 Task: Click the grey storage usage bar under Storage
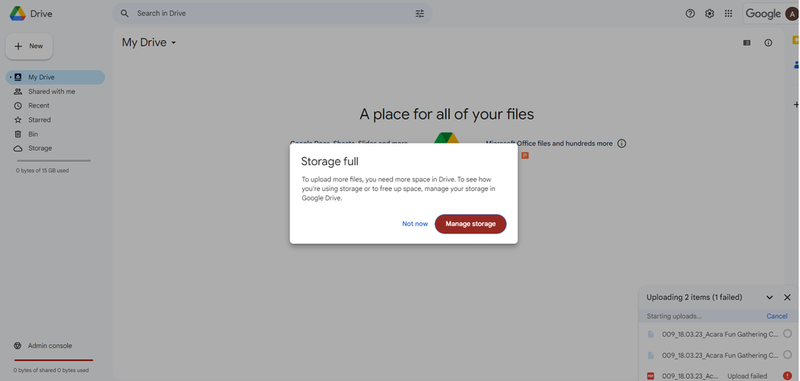[54, 161]
